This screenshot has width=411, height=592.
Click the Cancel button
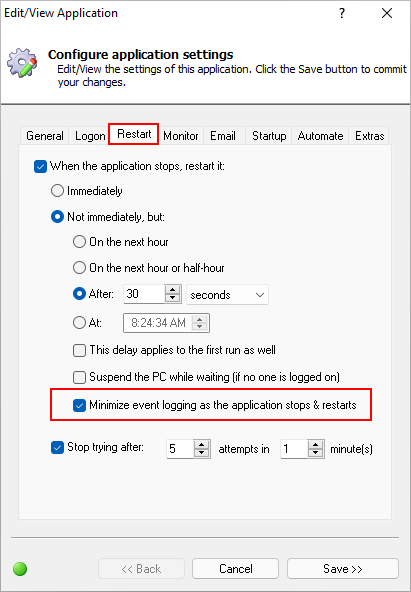pyautogui.click(x=236, y=569)
